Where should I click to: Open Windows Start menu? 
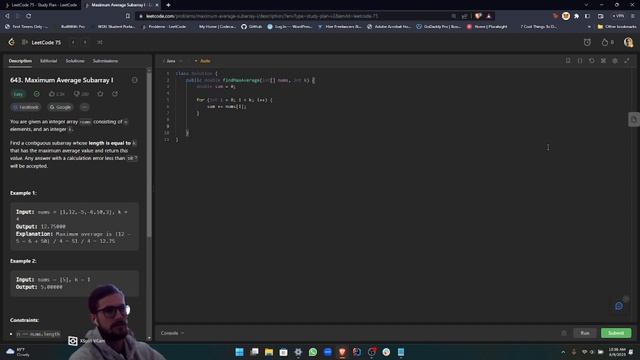(240, 352)
